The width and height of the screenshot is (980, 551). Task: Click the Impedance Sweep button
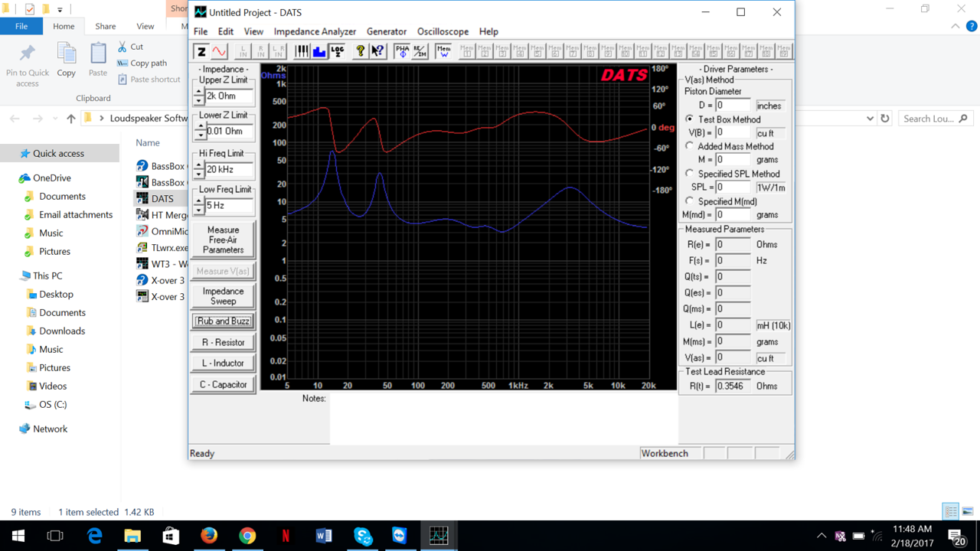223,296
